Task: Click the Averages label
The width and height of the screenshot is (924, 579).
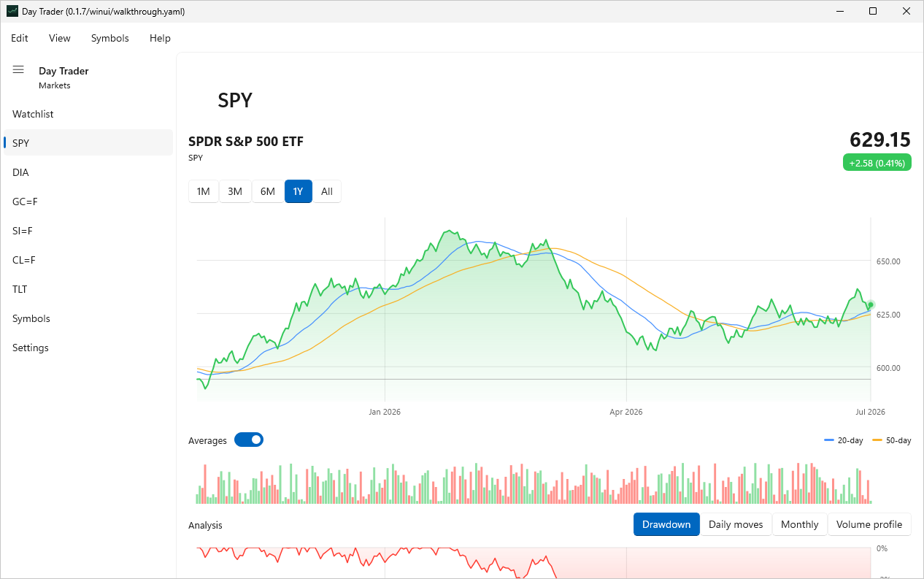Action: 207,440
